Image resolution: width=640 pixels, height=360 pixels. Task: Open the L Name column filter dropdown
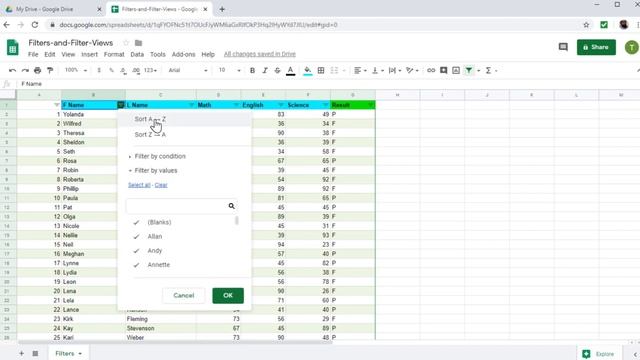click(191, 105)
